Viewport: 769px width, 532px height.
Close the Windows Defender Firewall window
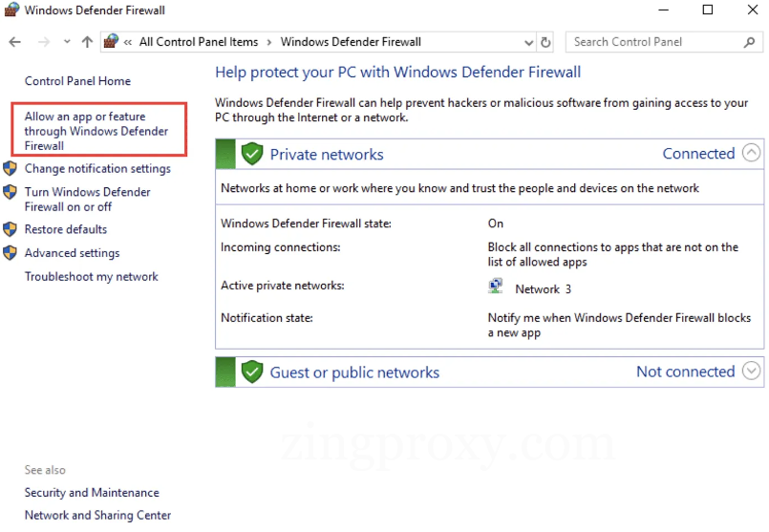tap(753, 10)
